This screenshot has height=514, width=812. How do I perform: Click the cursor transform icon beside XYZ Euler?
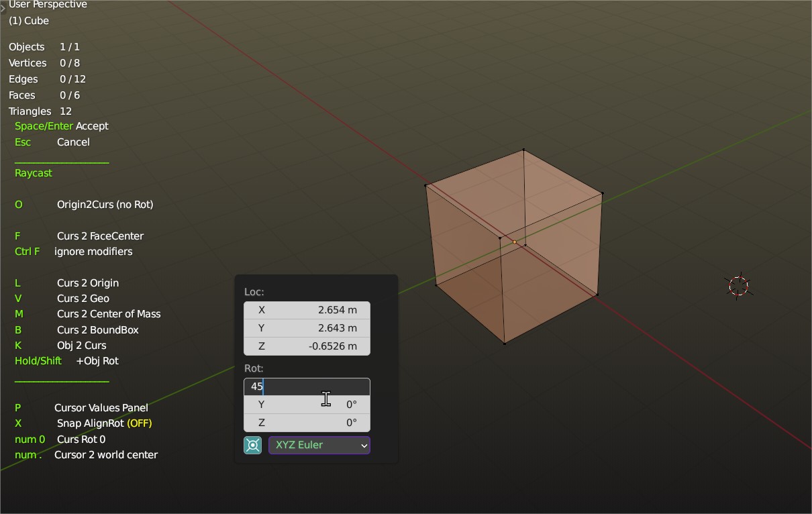(252, 445)
